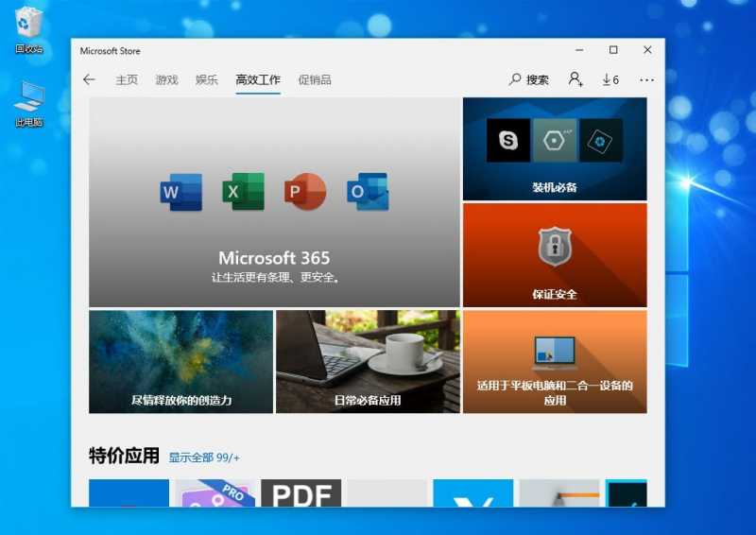
Task: Open the more options ellipsis menu
Action: click(646, 80)
